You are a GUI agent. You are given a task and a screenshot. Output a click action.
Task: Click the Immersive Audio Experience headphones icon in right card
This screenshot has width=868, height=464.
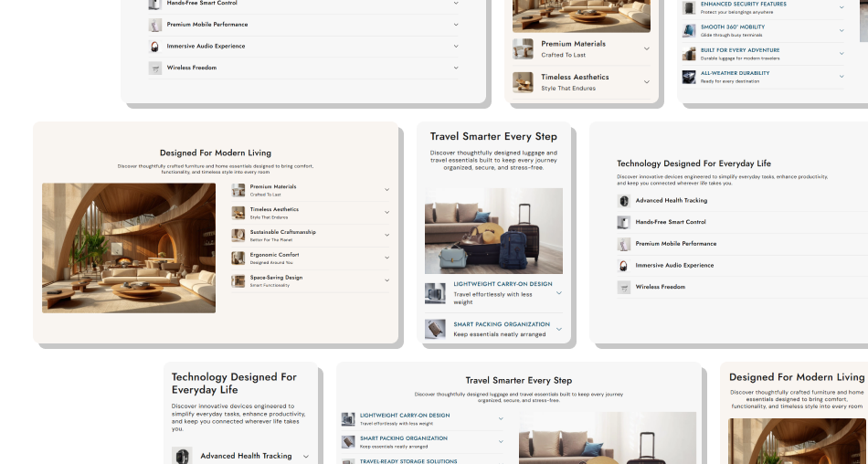[x=624, y=265]
